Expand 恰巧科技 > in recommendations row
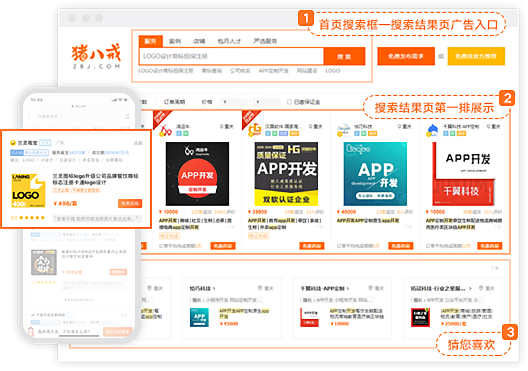Screen dimensions: 528x371 [x=202, y=289]
